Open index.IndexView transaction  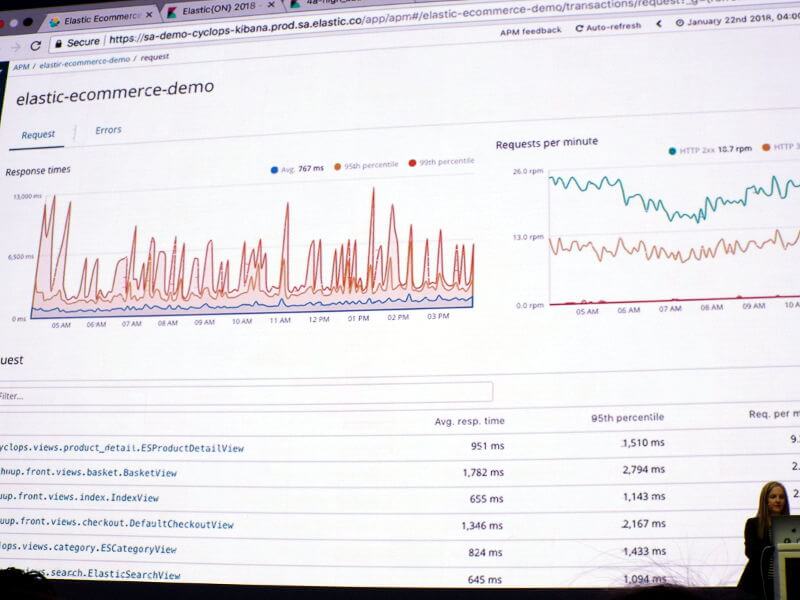79,497
